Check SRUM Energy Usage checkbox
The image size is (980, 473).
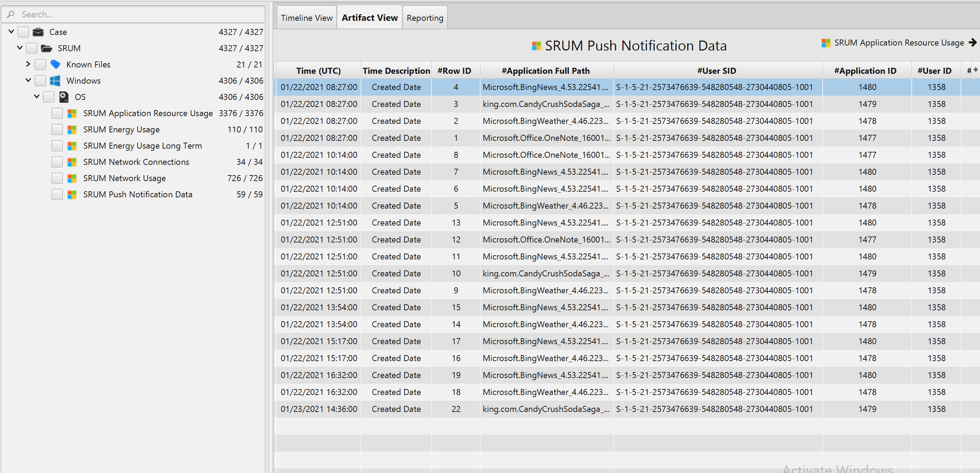pos(57,130)
